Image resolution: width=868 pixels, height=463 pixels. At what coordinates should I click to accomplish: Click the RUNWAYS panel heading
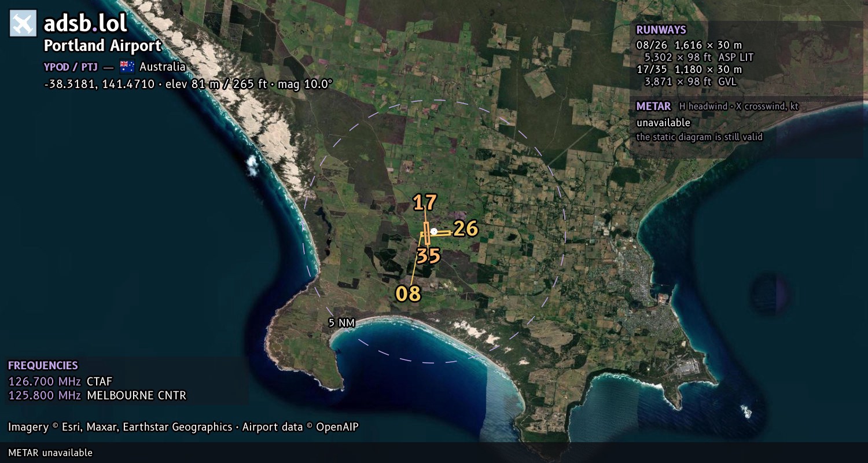(x=661, y=30)
